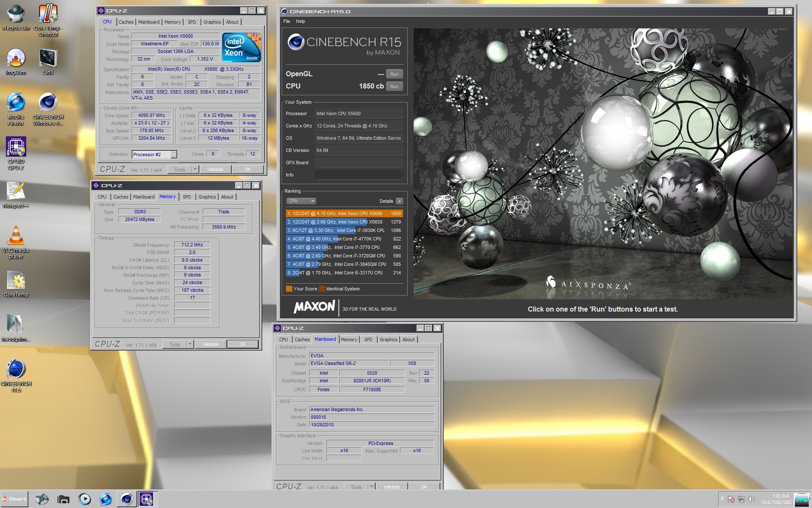Image resolution: width=812 pixels, height=508 pixels.
Task: Switch to Caches tab in top CPU-Z window
Action: 126,22
